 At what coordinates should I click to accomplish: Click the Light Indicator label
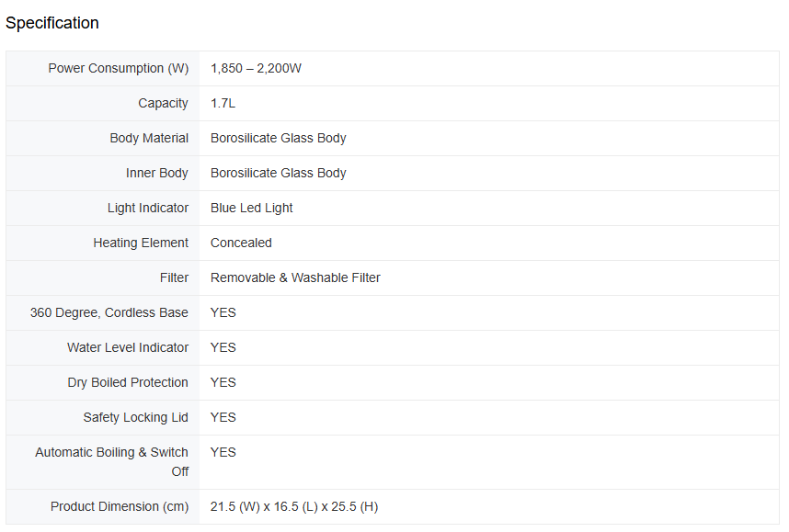point(147,208)
